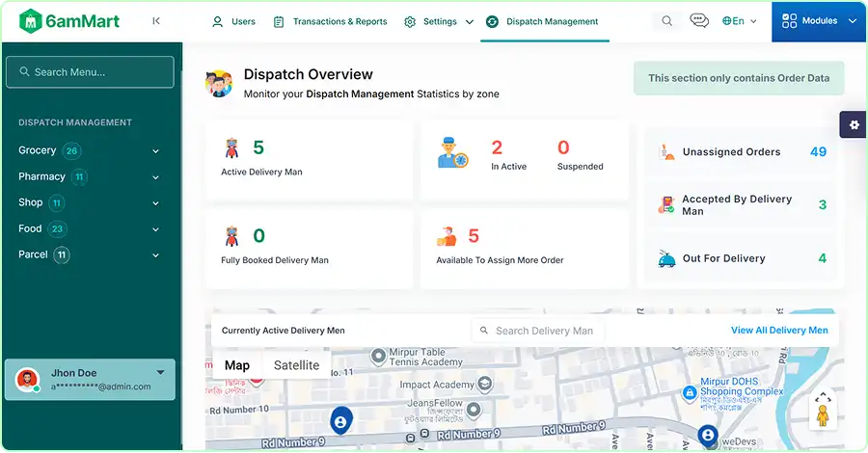This screenshot has width=868, height=453.
Task: Click the In Active delivery man icon
Action: (452, 152)
